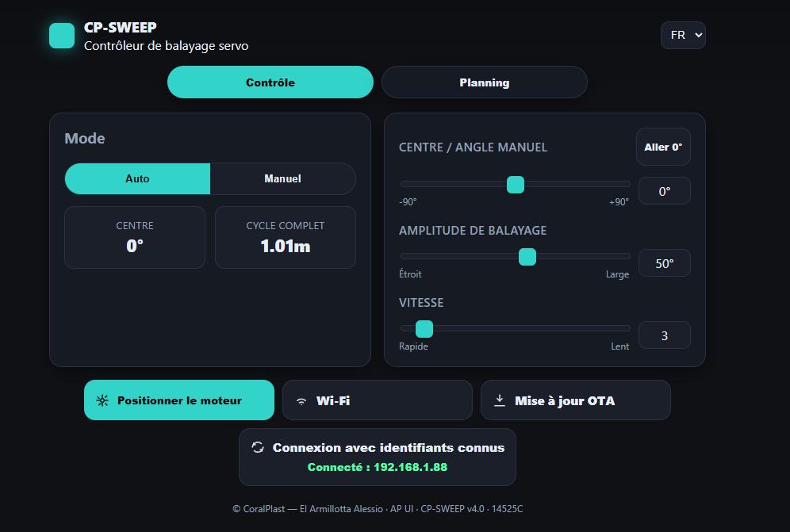Open the Mise à jour OTA button
The height and width of the screenshot is (532, 790).
pyautogui.click(x=575, y=400)
